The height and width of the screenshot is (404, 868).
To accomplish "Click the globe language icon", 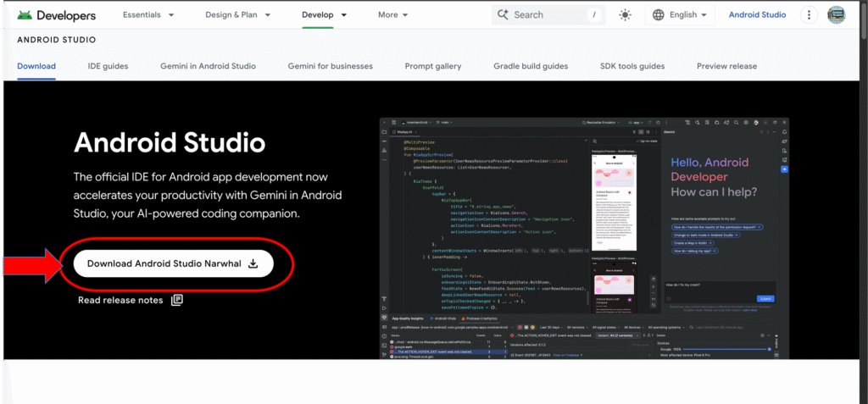I will [x=659, y=14].
